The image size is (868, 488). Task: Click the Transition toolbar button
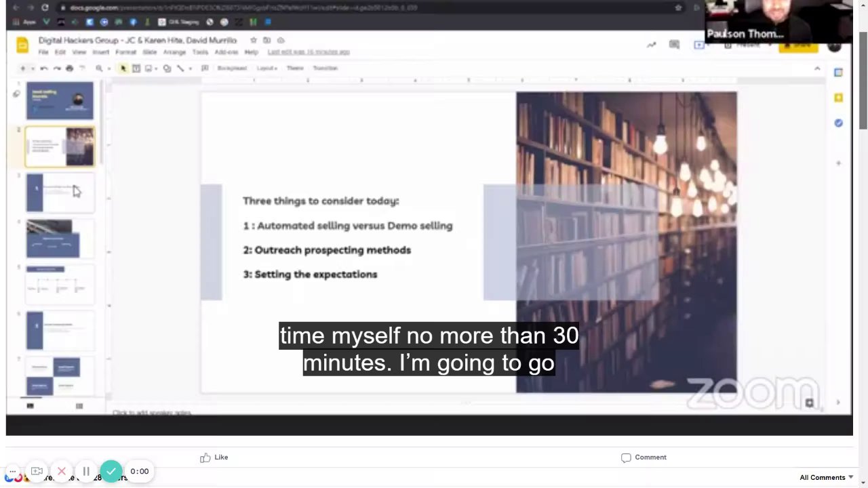click(x=325, y=68)
